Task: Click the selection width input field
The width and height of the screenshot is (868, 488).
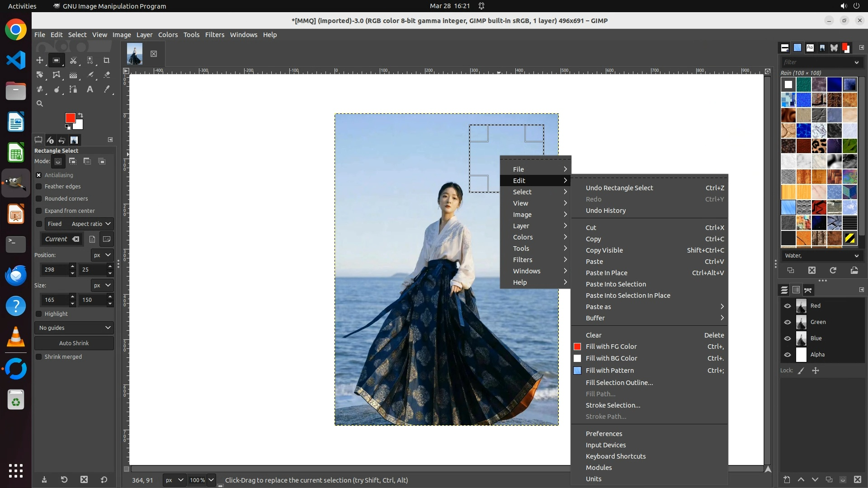Action: [x=54, y=300]
